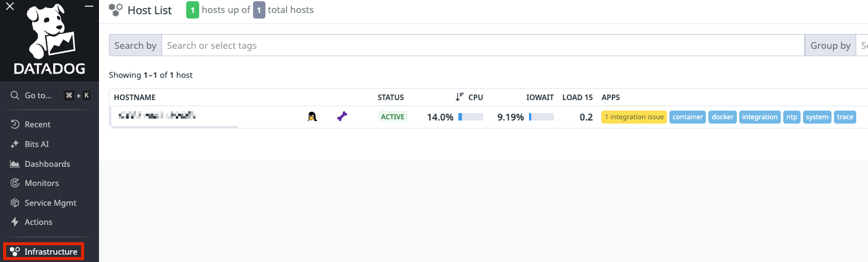The width and height of the screenshot is (868, 262).
Task: Click the magnifier icon beside Go to...
Action: [x=15, y=96]
